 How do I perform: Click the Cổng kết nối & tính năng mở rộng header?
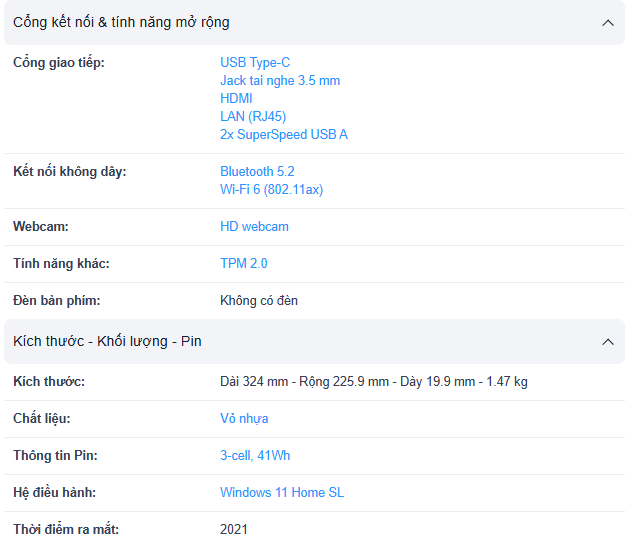click(121, 22)
